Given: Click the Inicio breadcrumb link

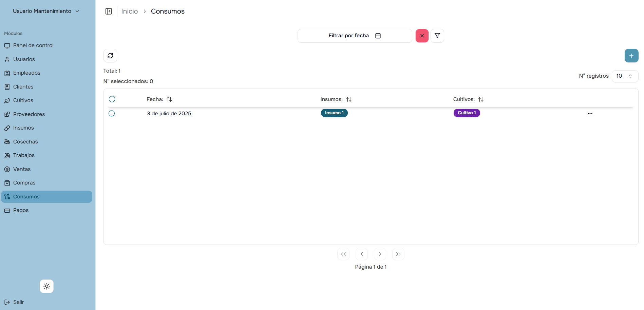Looking at the screenshot, I should 129,12.
